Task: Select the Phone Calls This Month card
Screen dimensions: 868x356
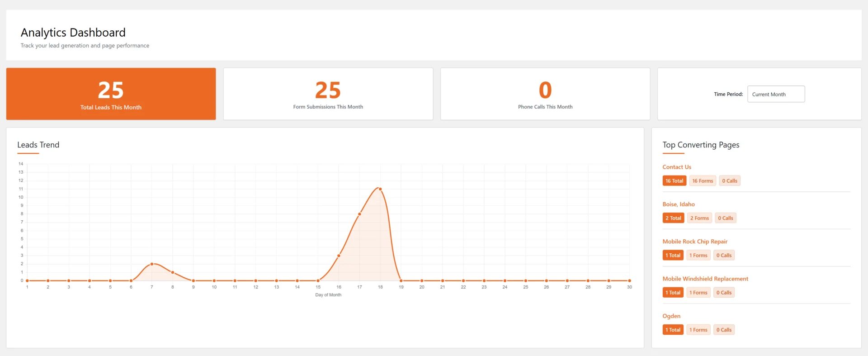Action: pos(545,94)
